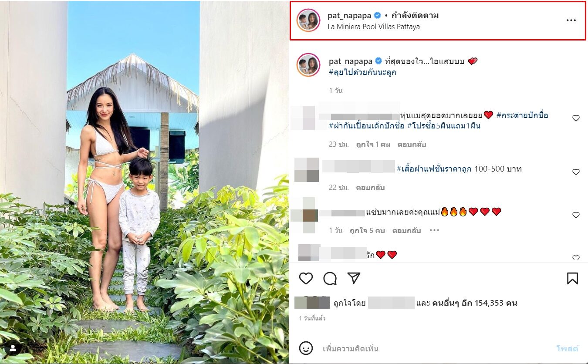
Task: Open three-dot options on แซ่บมาก comment
Action: coord(434,230)
